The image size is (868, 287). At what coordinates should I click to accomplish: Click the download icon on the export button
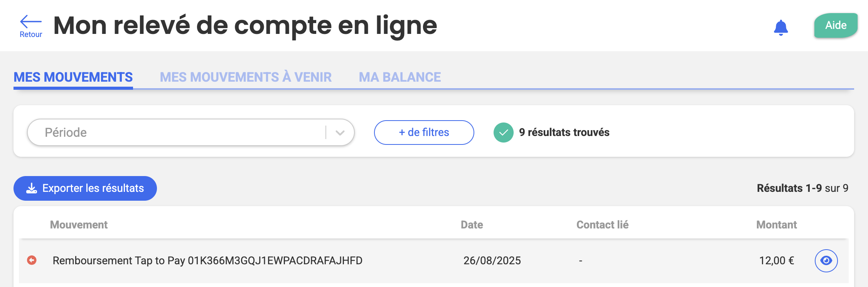click(32, 188)
